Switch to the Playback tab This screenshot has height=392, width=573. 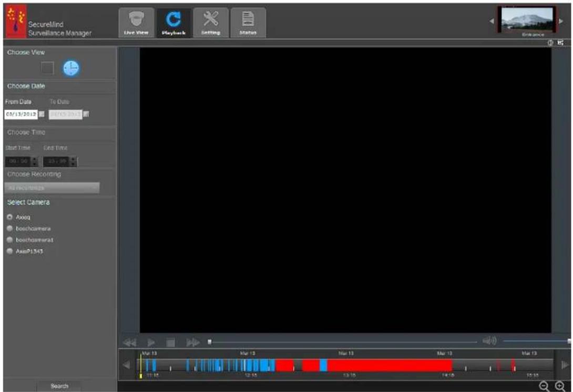173,23
